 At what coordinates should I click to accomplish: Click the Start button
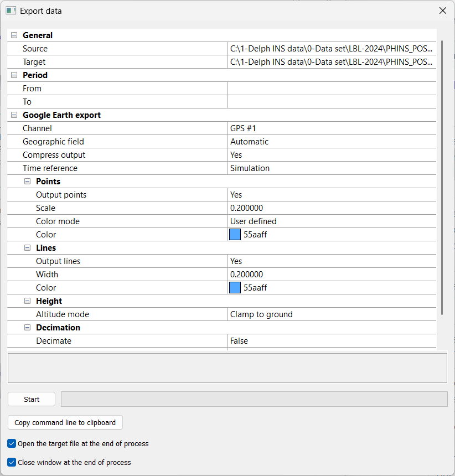32,399
